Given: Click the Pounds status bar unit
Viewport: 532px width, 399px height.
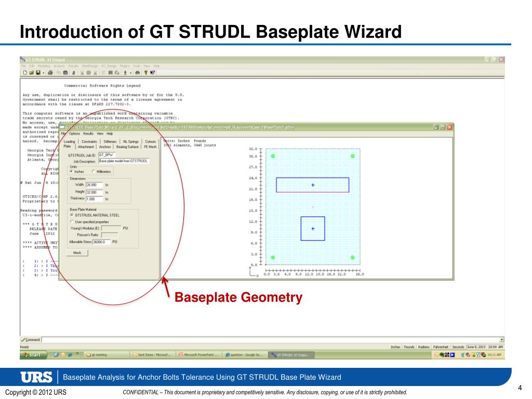Looking at the screenshot, I should (409, 347).
